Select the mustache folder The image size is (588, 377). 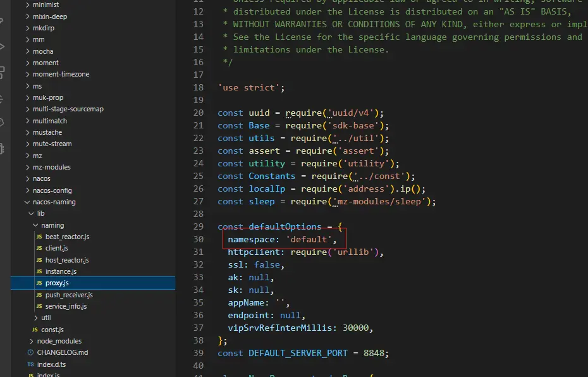47,132
